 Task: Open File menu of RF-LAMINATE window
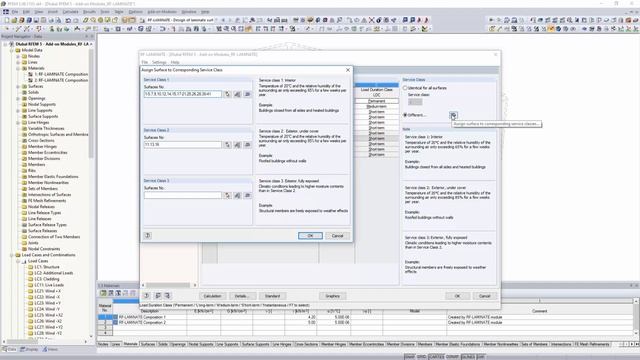tap(144, 62)
